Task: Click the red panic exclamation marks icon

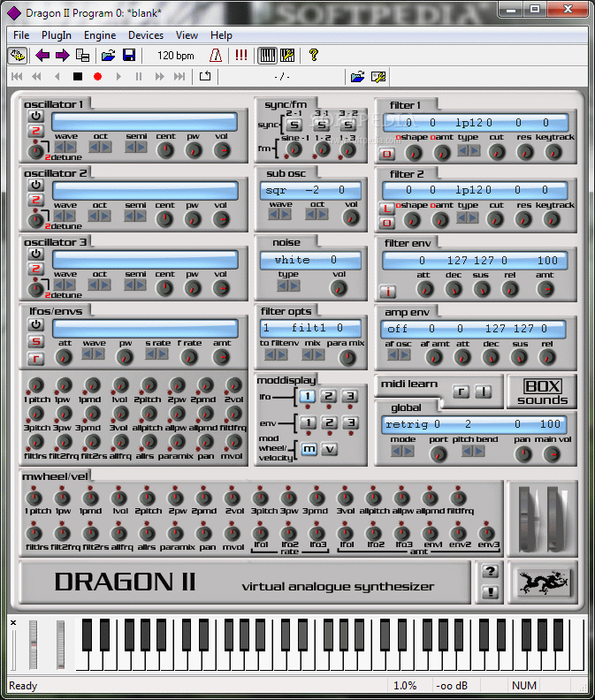Action: [241, 56]
